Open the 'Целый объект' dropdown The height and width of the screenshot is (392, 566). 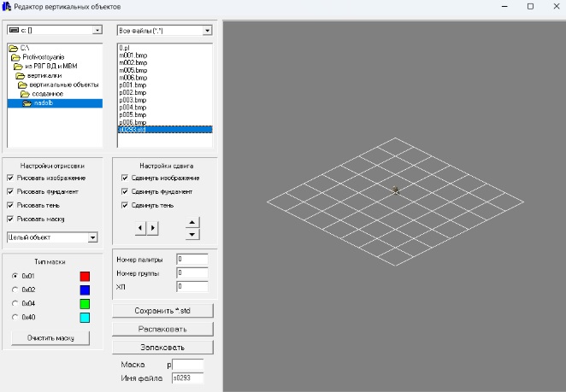tap(93, 237)
